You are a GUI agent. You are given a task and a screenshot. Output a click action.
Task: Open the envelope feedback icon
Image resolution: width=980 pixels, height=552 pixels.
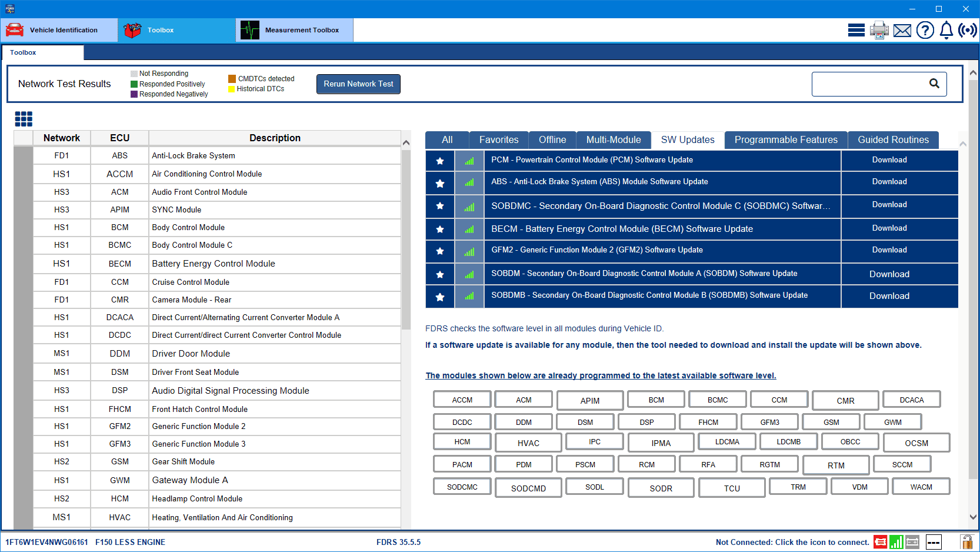coord(902,31)
